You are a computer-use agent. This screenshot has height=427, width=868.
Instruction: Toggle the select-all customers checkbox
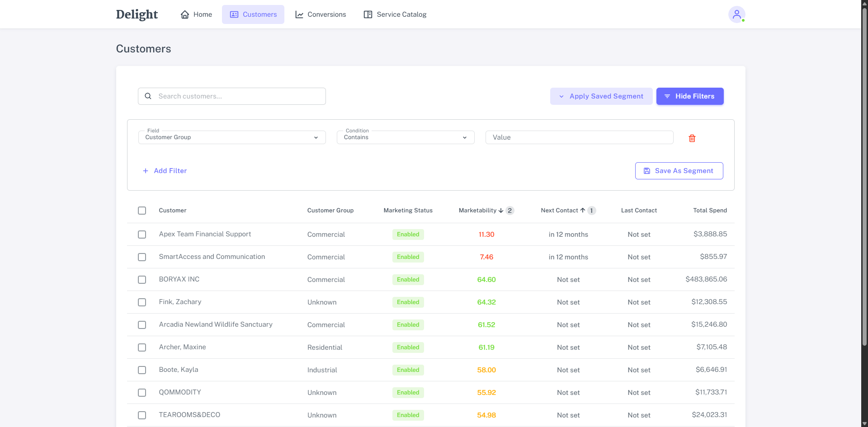(142, 211)
